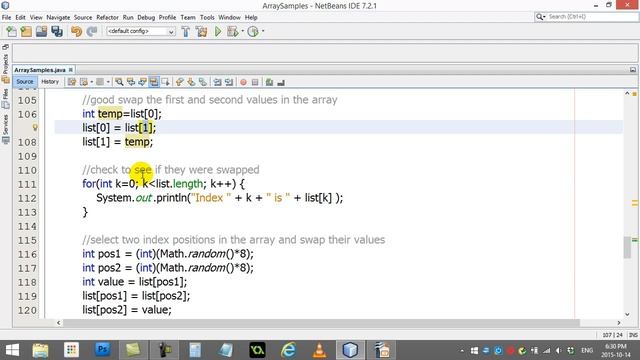
Task: Toggle the Highlight Search button
Action: pos(153,82)
